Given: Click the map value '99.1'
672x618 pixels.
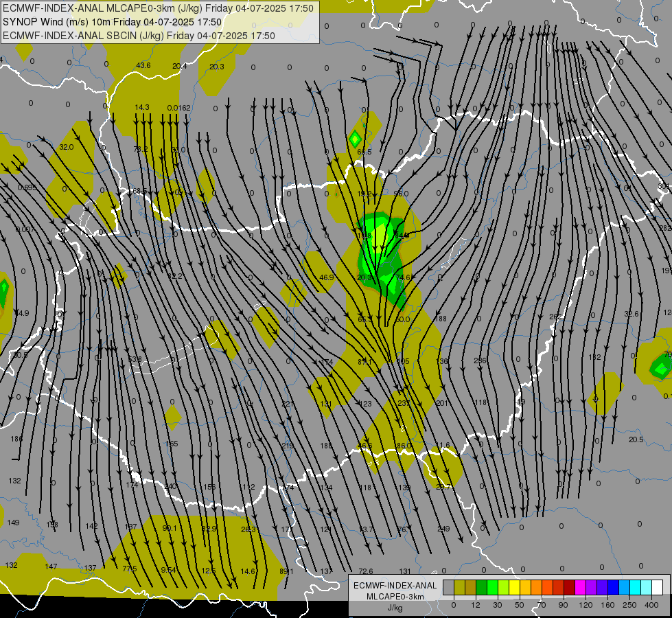Looking at the screenshot, I should 170,528.
